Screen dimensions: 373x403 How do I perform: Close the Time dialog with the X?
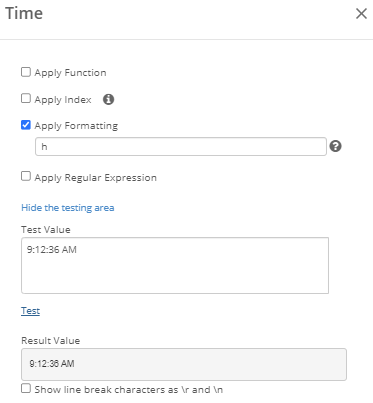tap(361, 14)
